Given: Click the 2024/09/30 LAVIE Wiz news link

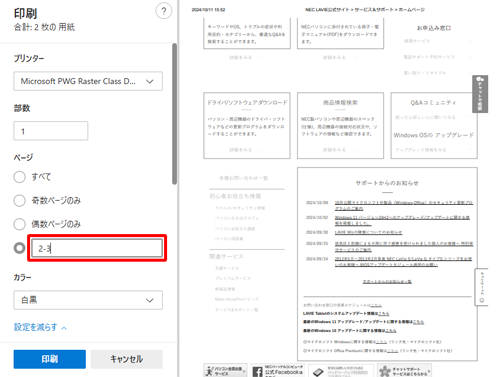Looking at the screenshot, I should click(368, 232).
